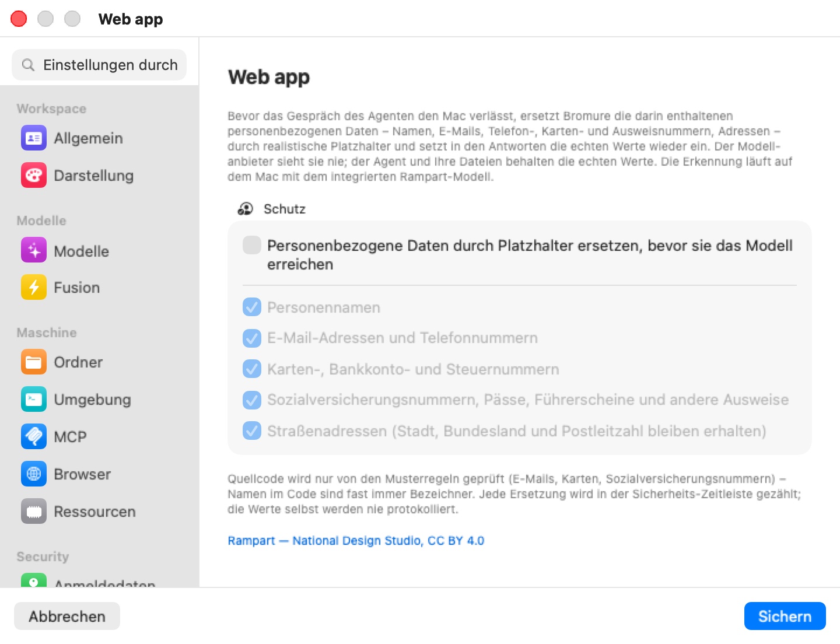This screenshot has width=840, height=644.
Task: Click the Security section header
Action: (x=43, y=556)
